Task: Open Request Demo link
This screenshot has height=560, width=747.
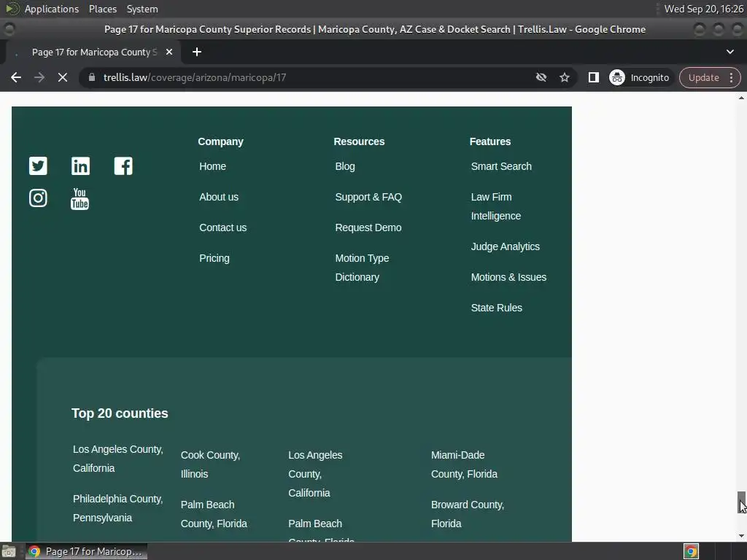Action: coord(368,227)
